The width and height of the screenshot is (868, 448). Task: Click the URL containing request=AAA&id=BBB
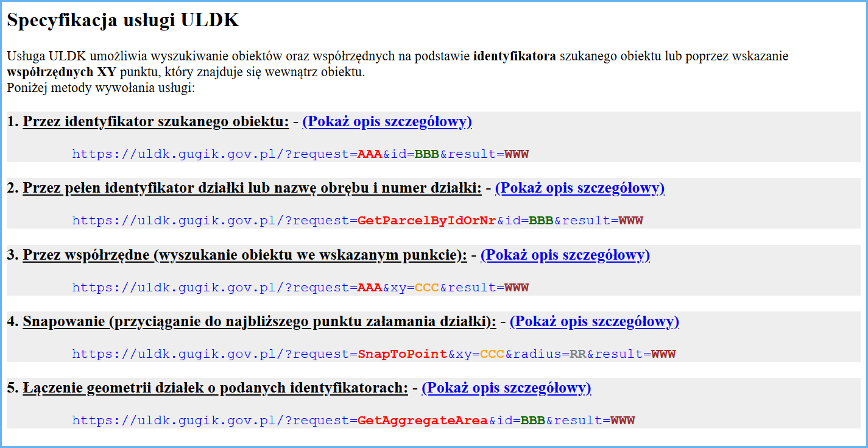point(300,154)
